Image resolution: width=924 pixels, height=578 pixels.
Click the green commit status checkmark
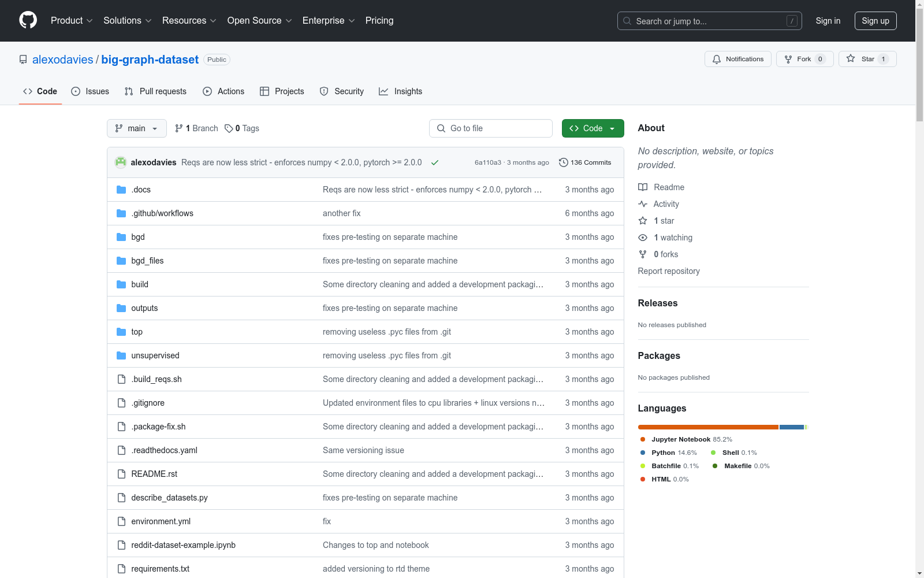click(x=435, y=162)
